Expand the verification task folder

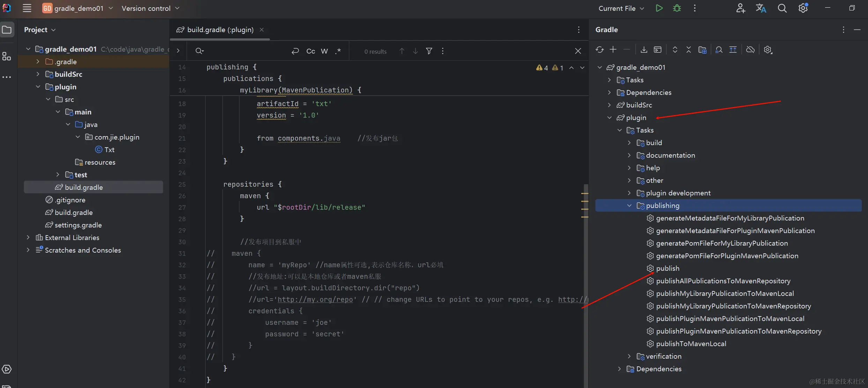629,356
